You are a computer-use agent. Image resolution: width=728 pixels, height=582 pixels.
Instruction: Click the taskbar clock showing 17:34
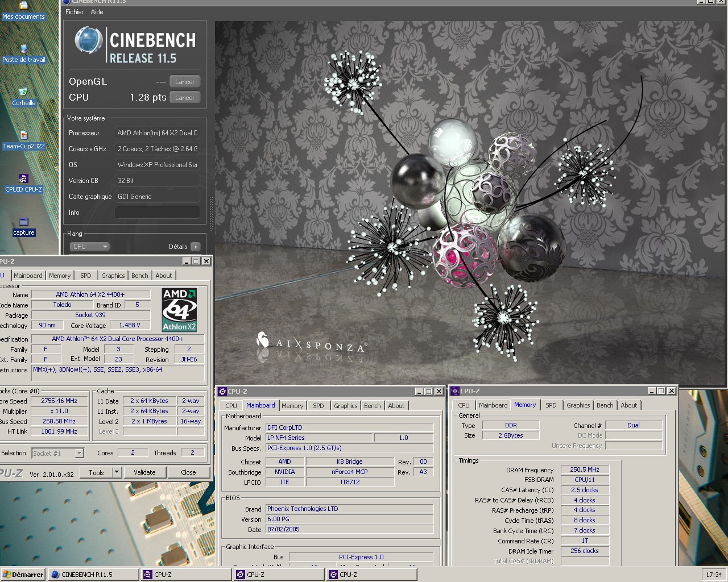[x=714, y=575]
